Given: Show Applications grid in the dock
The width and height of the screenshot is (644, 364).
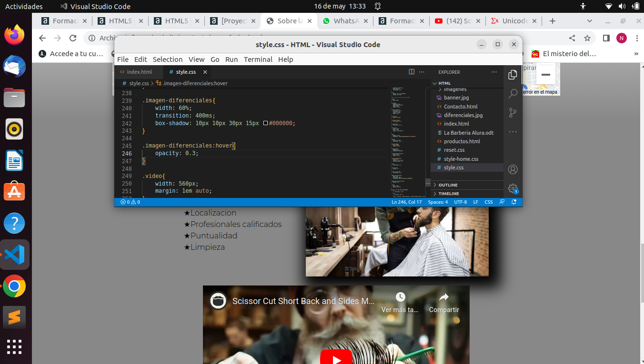Looking at the screenshot, I should (14, 347).
